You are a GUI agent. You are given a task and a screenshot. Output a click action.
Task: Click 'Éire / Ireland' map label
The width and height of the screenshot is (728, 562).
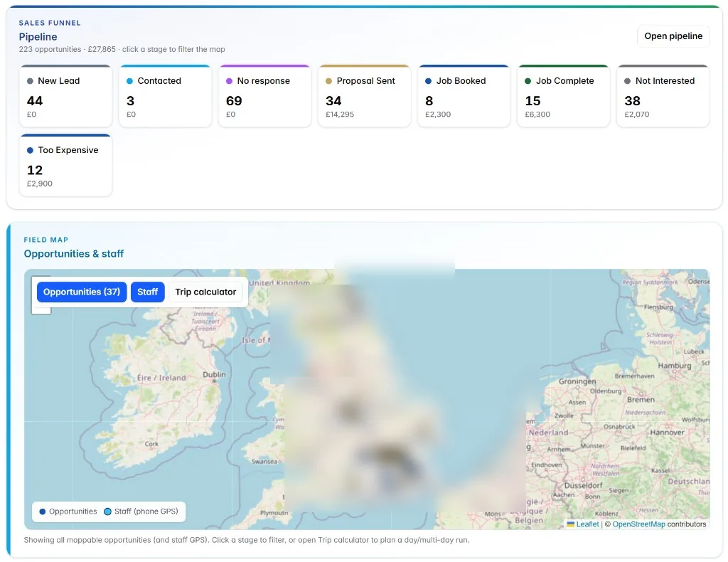[161, 378]
